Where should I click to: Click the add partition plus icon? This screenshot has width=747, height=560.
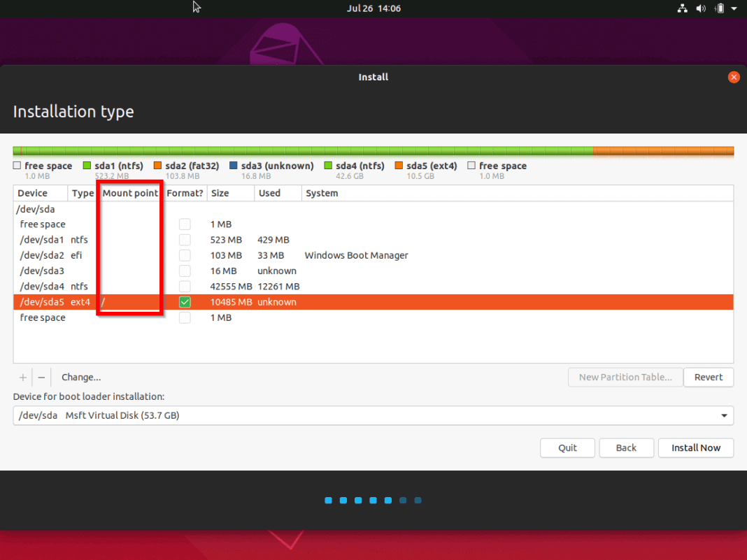[22, 377]
